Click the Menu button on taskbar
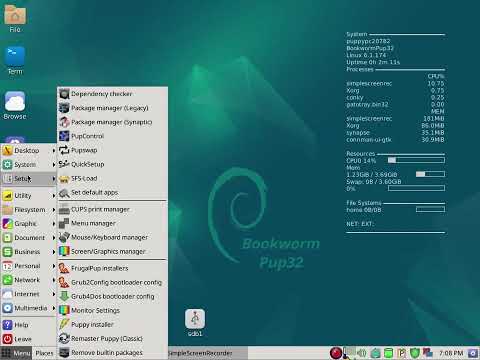Image resolution: width=480 pixels, height=360 pixels. pyautogui.click(x=16, y=353)
